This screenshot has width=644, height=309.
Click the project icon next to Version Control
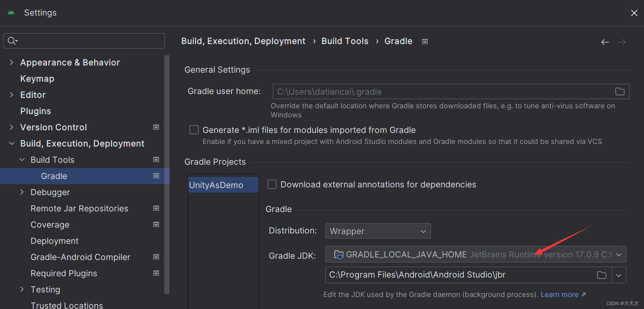156,127
